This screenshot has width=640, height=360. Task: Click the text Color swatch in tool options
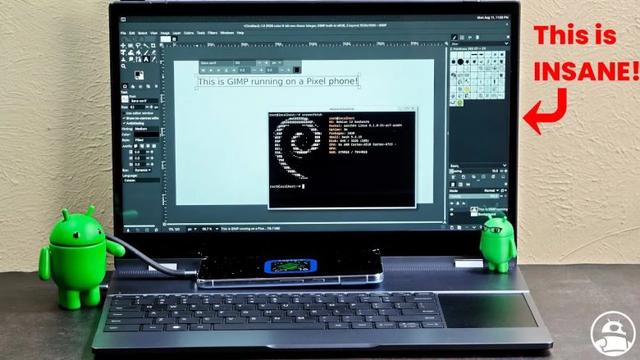[147, 134]
